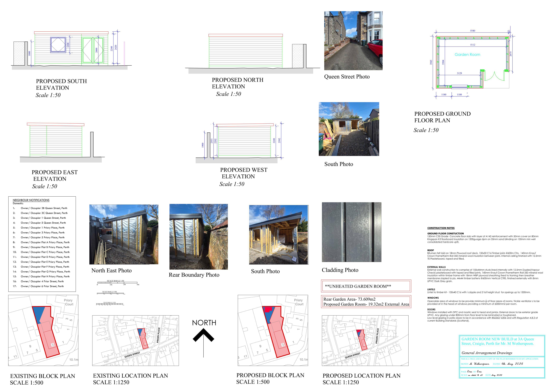Select 'PROPOSED LOCATION PLAN' title
555x392 pixels.
pos(362,376)
